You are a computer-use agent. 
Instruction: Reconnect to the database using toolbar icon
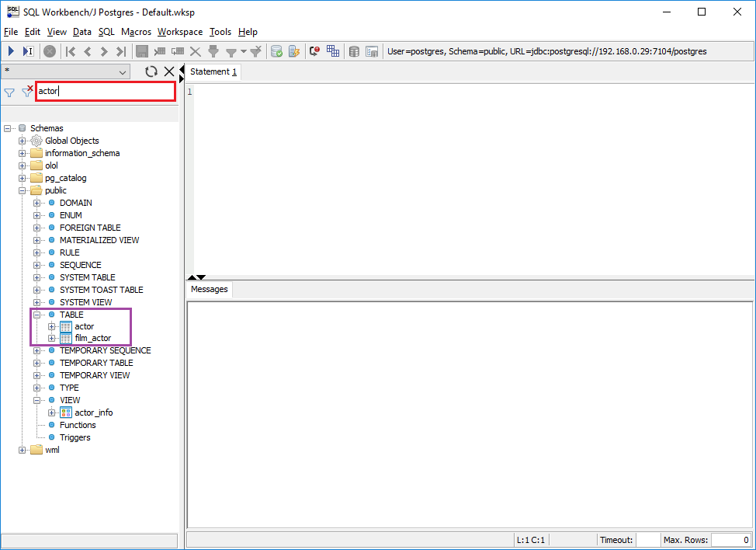pos(316,51)
